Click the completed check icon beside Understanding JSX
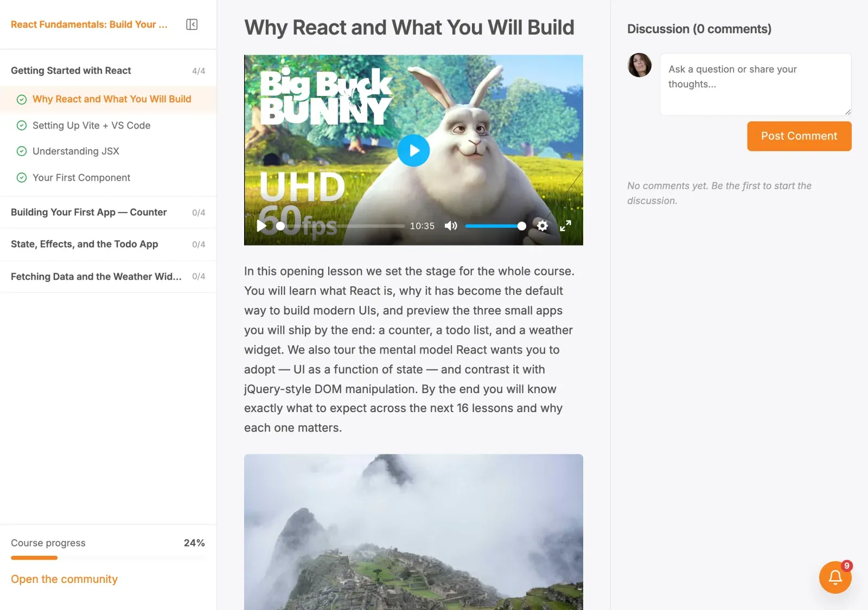 coord(22,151)
